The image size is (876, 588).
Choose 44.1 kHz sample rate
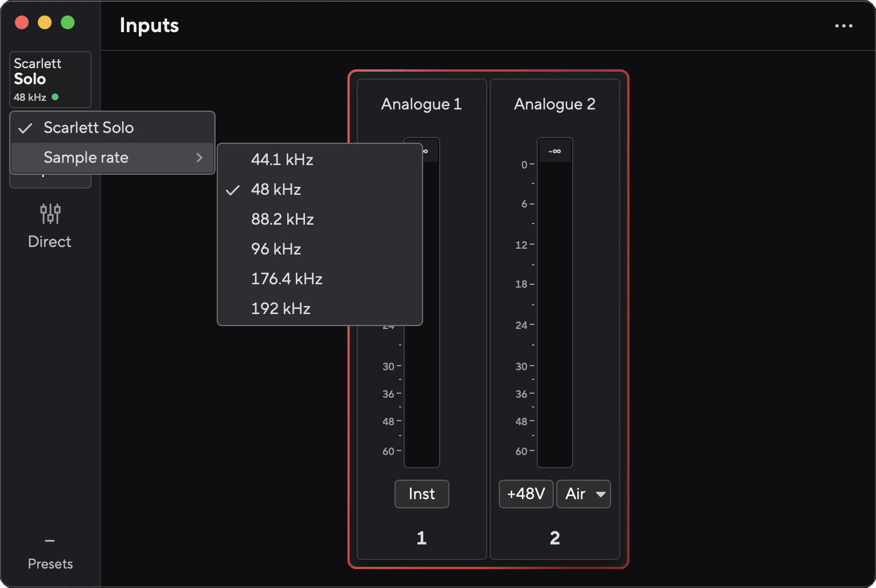tap(320, 159)
